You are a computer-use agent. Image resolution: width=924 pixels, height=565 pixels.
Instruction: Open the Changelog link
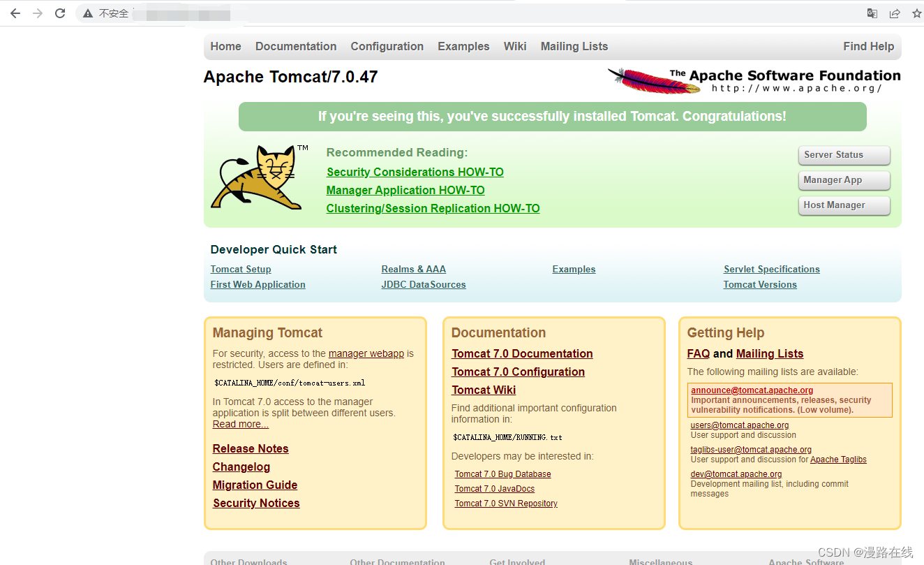click(x=241, y=467)
